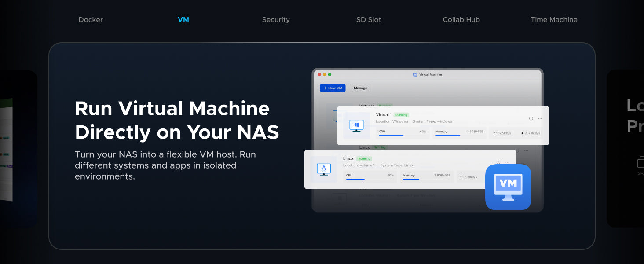Image resolution: width=644 pixels, height=264 pixels.
Task: Open the SD Slot tab
Action: click(x=369, y=20)
